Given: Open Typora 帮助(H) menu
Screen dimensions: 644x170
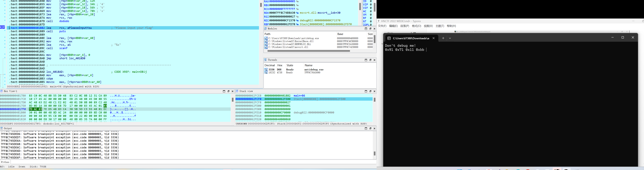Looking at the screenshot, I should tap(451, 26).
